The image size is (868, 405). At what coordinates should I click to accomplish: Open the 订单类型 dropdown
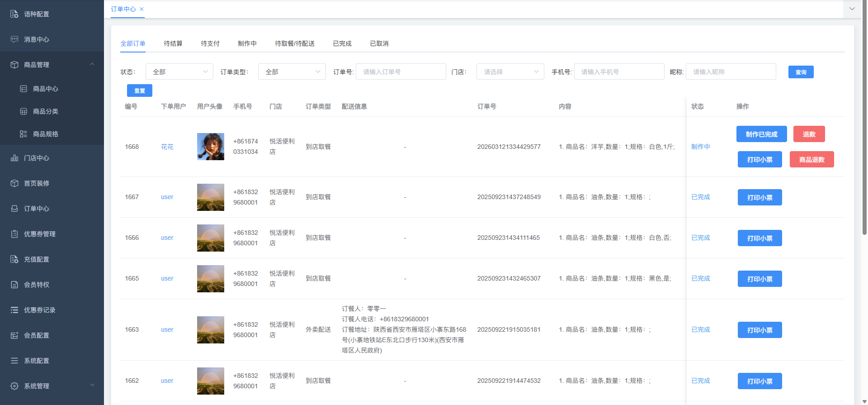(x=292, y=71)
